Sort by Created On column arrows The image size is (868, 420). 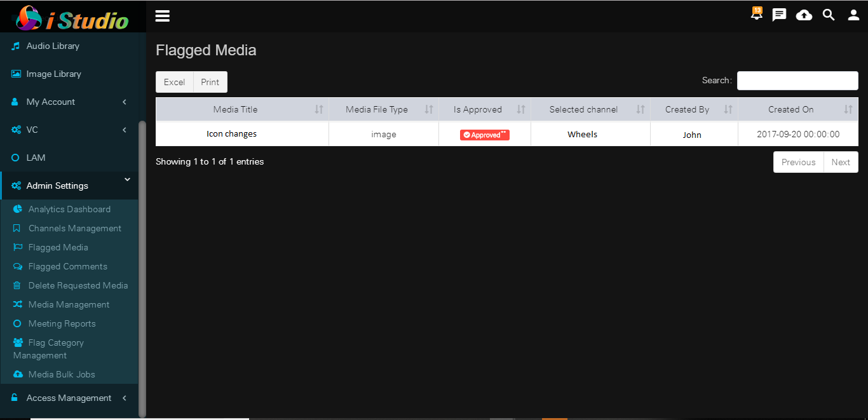point(848,109)
